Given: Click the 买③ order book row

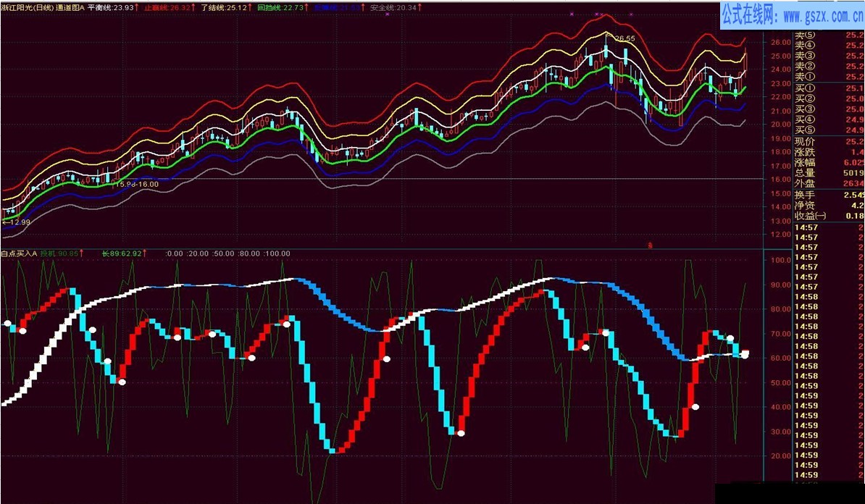Looking at the screenshot, I should [x=830, y=109].
